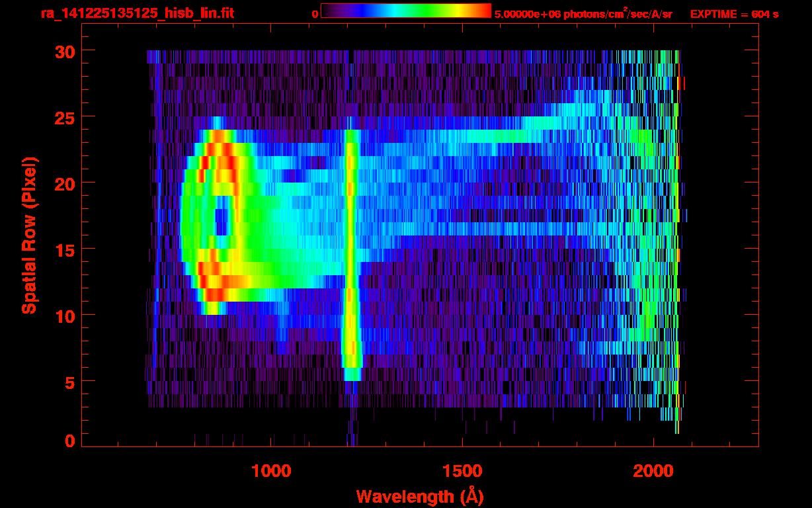
Task: Click the Wavelength (Å) axis title
Action: (420, 496)
